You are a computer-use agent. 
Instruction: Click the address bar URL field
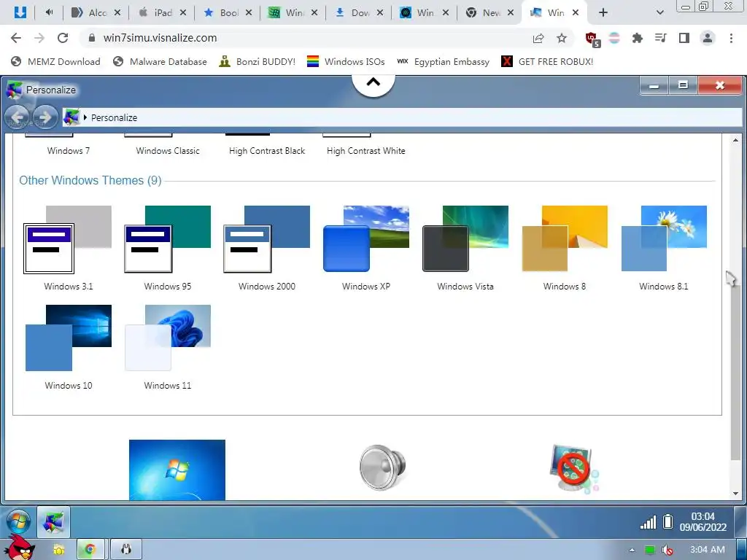coord(305,38)
